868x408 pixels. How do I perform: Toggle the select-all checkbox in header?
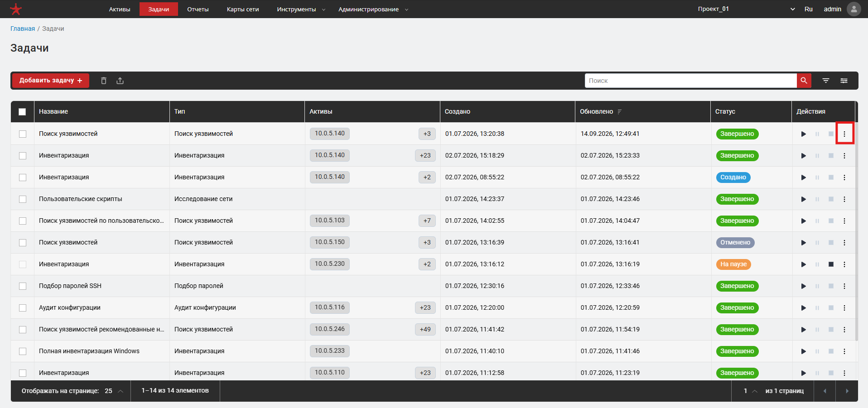point(22,112)
